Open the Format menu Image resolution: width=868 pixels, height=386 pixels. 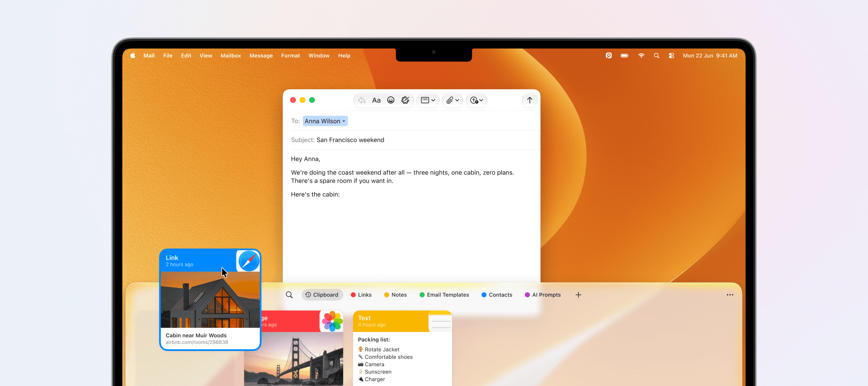click(x=291, y=55)
